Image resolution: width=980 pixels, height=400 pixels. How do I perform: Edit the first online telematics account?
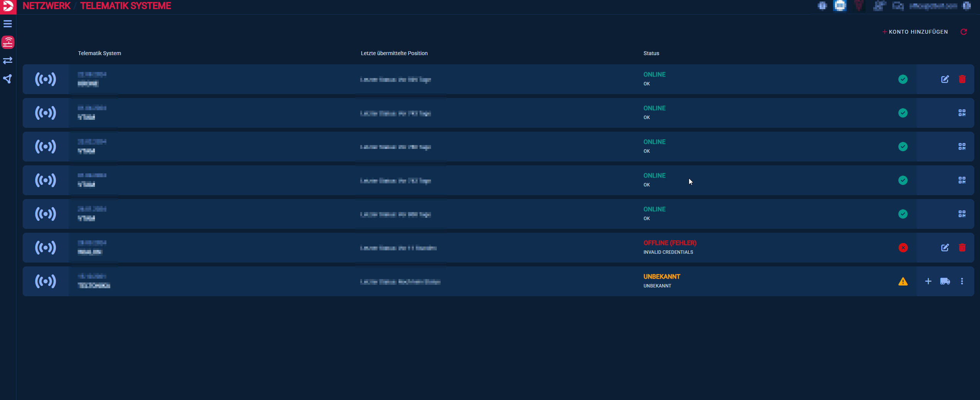pyautogui.click(x=945, y=79)
